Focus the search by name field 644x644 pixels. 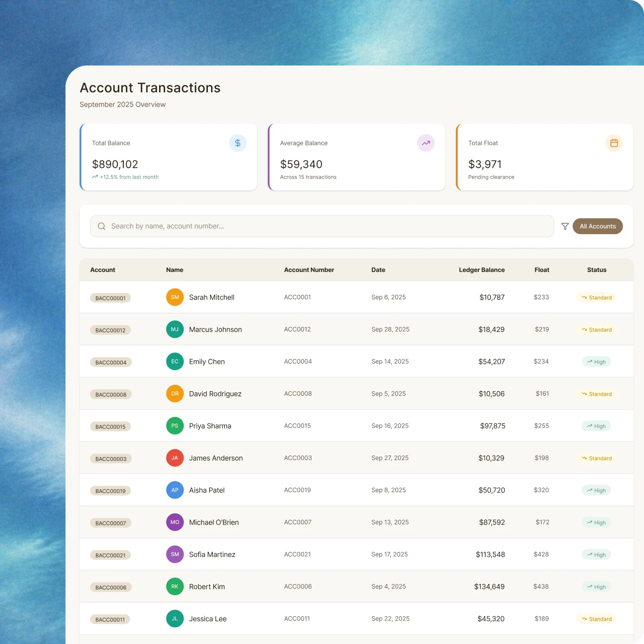tap(322, 226)
